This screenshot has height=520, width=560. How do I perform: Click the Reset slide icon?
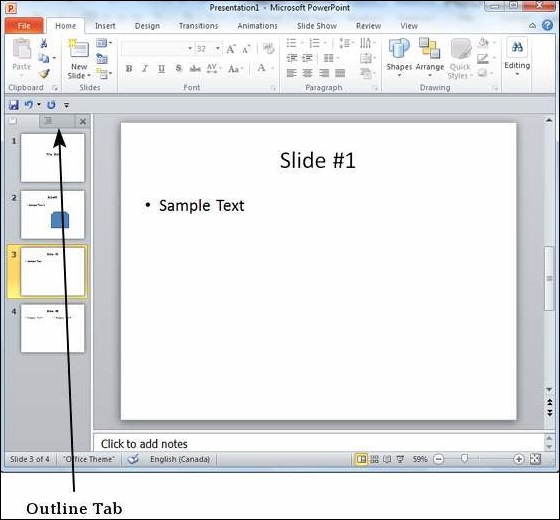pyautogui.click(x=102, y=58)
